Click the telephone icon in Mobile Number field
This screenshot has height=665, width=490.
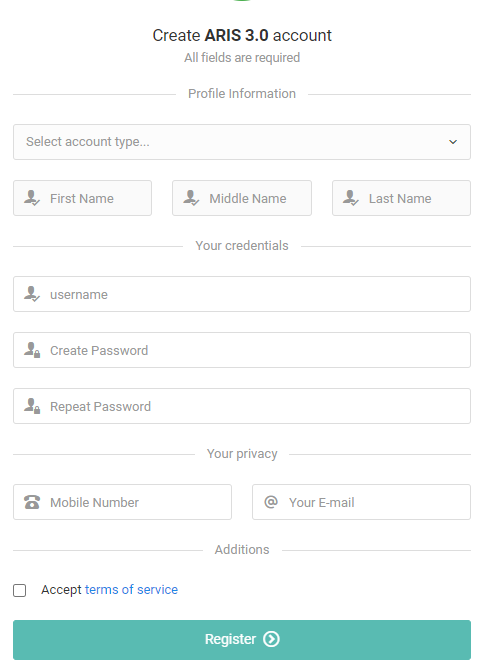click(32, 502)
